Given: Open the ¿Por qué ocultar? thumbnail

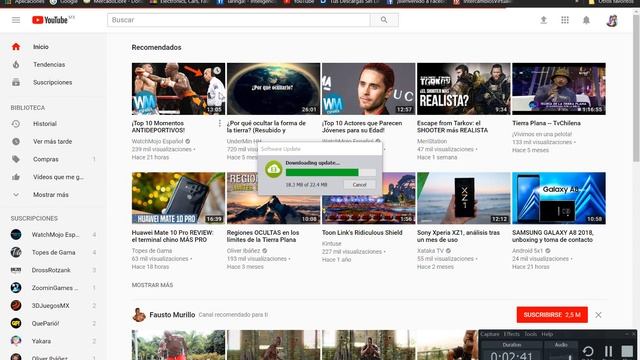Looking at the screenshot, I should 273,89.
